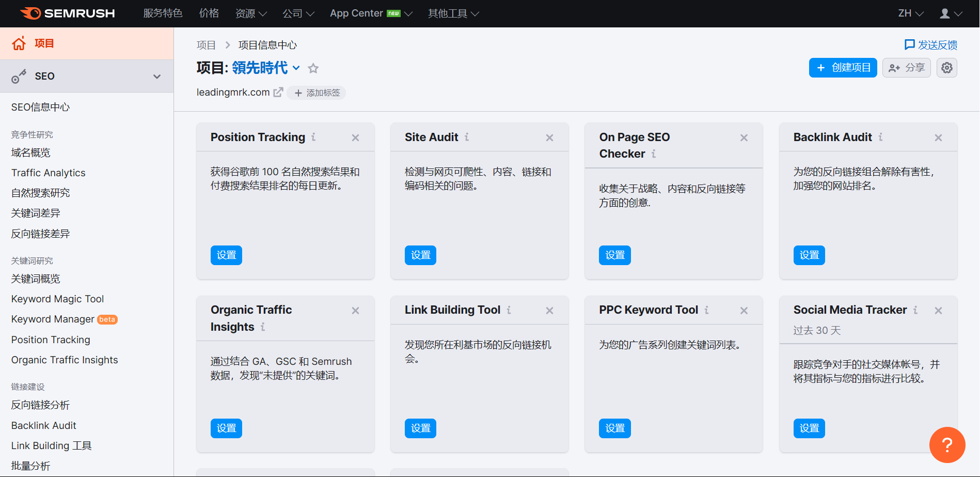980x477 pixels.
Task: Click external link icon beside leadingmrk.com
Action: click(278, 92)
